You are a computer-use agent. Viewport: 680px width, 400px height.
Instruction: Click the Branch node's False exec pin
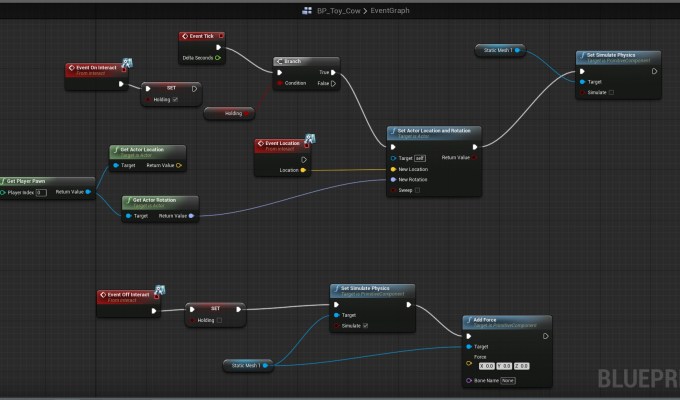tap(335, 84)
